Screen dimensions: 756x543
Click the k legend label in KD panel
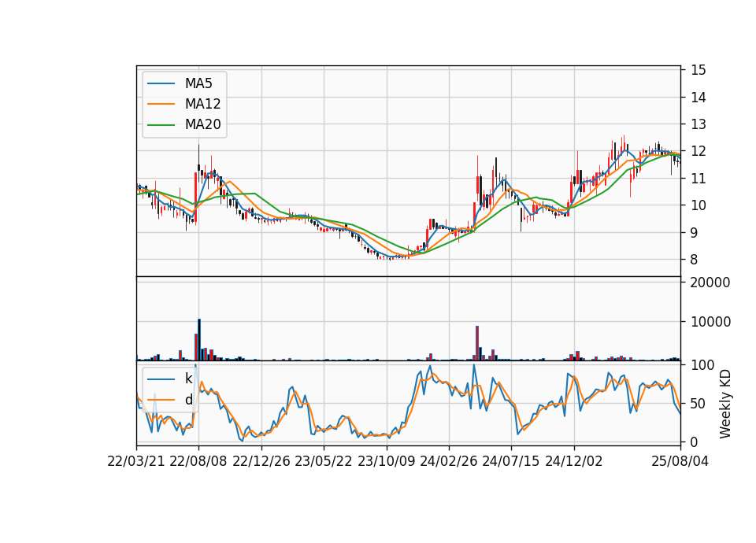188,379
